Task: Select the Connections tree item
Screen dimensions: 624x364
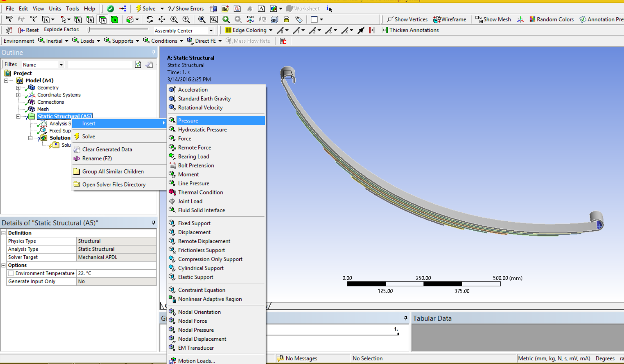Action: [x=51, y=102]
